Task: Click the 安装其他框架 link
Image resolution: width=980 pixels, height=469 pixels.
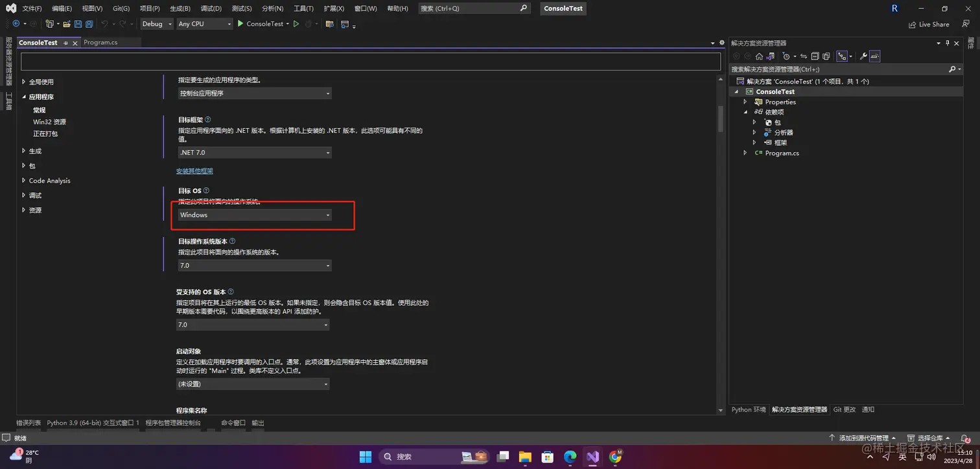Action: 194,171
